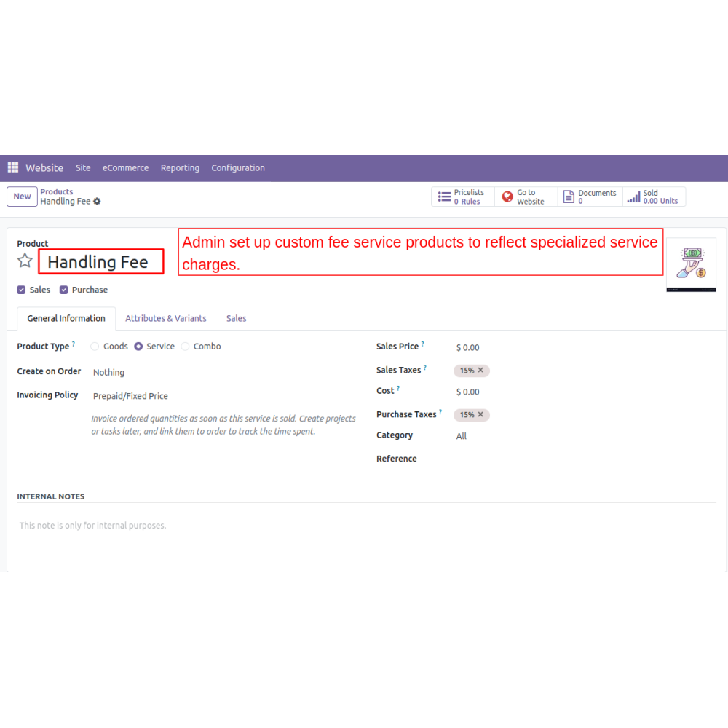Image resolution: width=728 pixels, height=728 pixels.
Task: Click the Go to Website globe icon
Action: point(507,197)
